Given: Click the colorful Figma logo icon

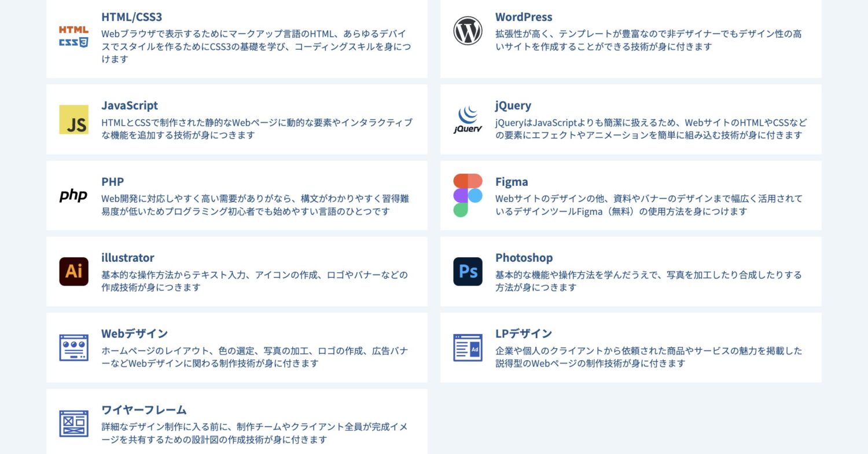Looking at the screenshot, I should (x=468, y=196).
